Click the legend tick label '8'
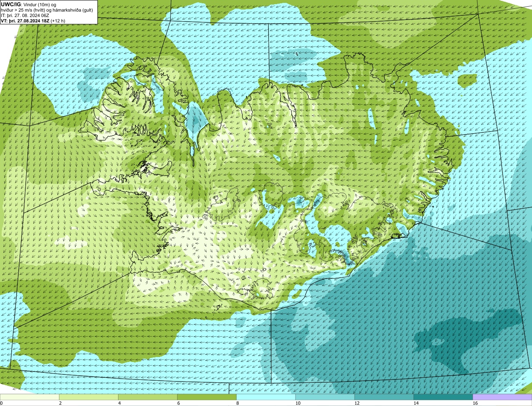 tap(238, 403)
